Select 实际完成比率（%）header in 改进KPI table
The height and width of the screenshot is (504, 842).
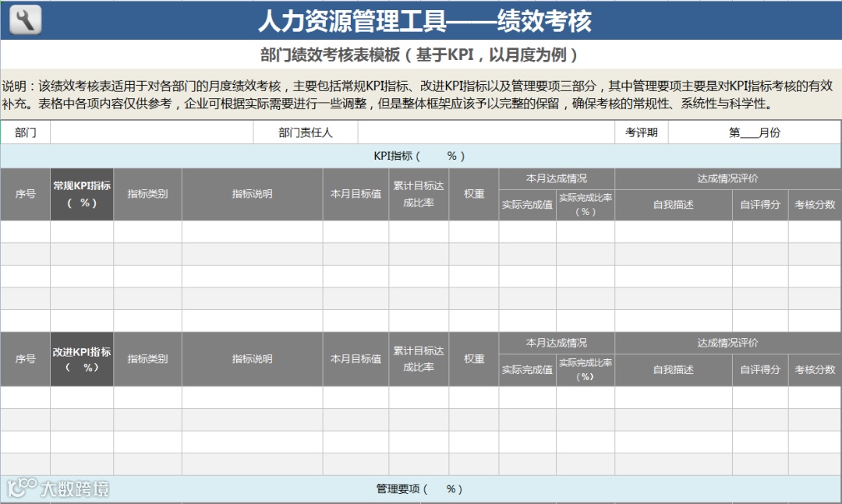click(x=586, y=370)
